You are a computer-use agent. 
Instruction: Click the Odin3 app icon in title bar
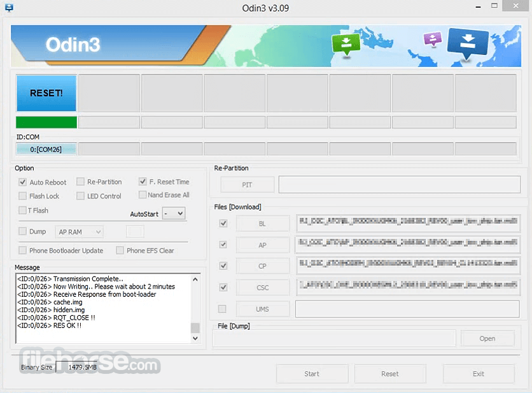pos(9,7)
